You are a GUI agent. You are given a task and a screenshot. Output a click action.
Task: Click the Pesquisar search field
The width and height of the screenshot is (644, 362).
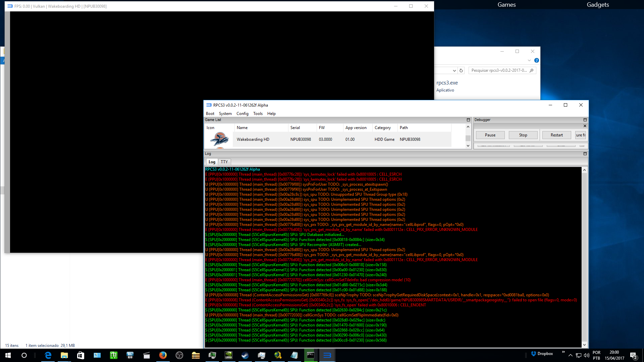pyautogui.click(x=499, y=70)
